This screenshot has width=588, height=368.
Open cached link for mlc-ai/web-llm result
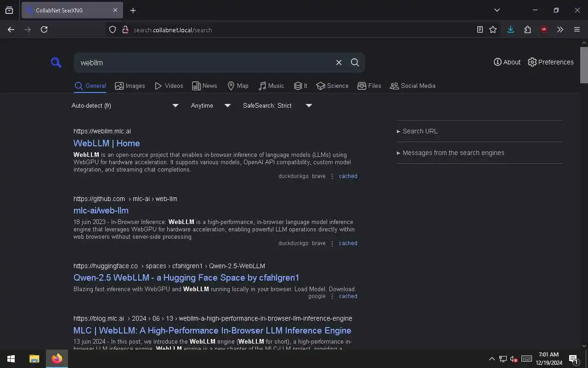[348, 243]
